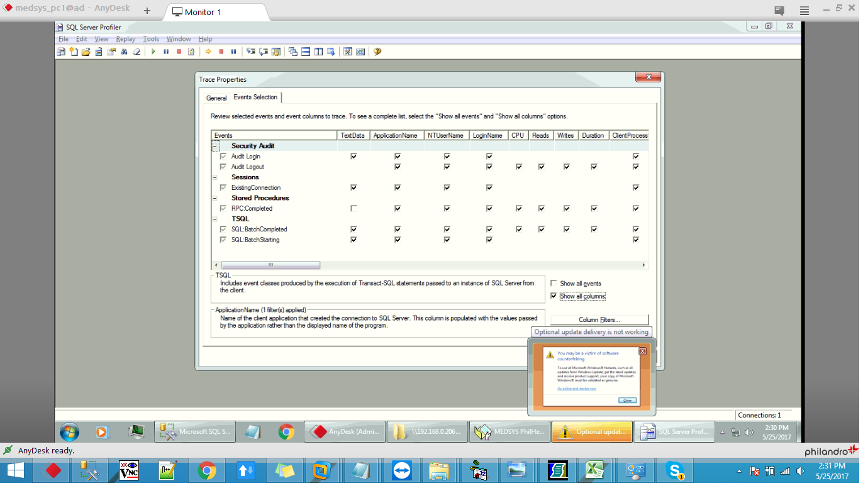868x493 pixels.
Task: Click the events grid horizontal scrollbar thumb
Action: pos(270,265)
